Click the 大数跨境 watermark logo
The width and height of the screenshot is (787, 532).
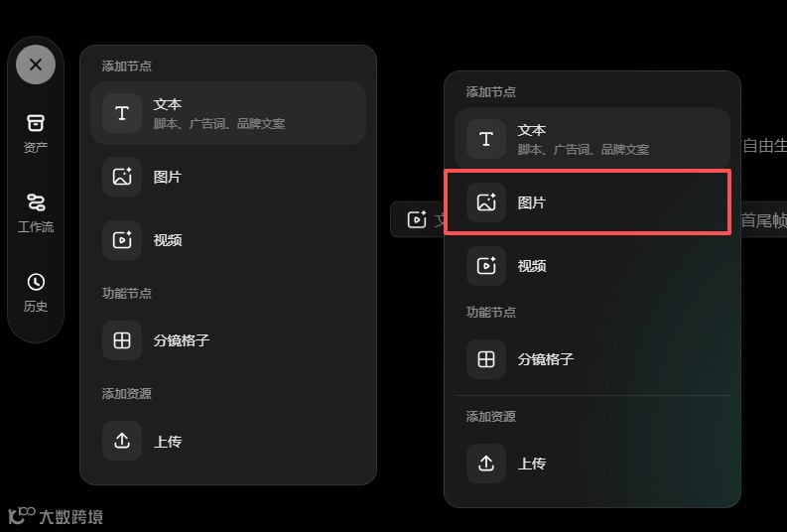56,516
